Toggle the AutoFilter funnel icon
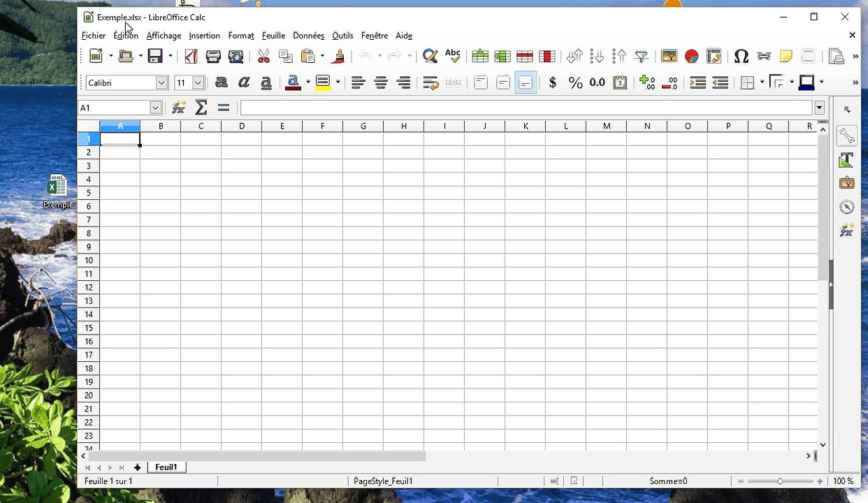The width and height of the screenshot is (868, 503). tap(642, 57)
